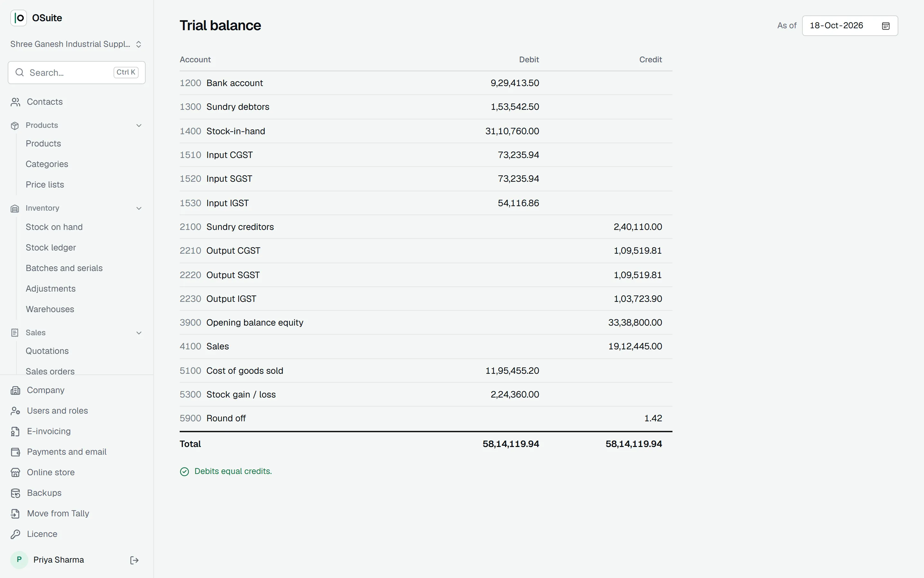Click the Sales account 4100 row
This screenshot has height=578, width=924.
[x=426, y=346]
